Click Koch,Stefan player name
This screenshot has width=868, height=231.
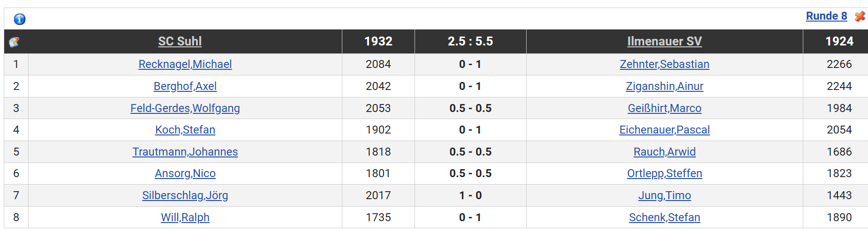(x=185, y=130)
